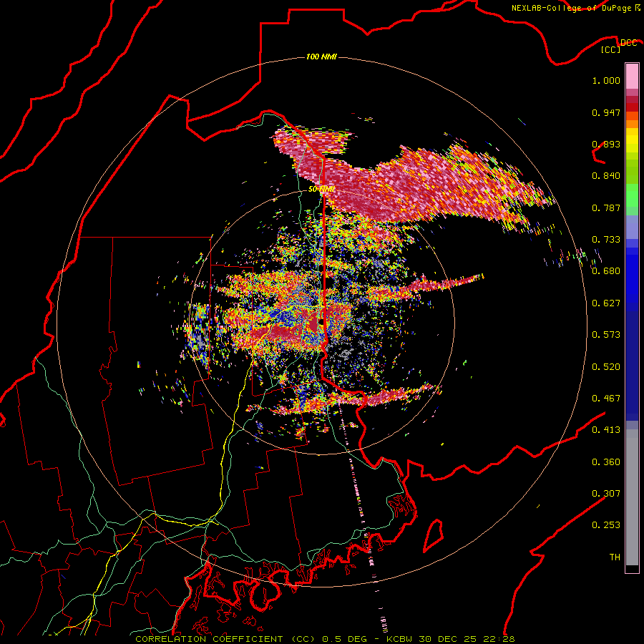Pick the black TH segment of the color bar
644x644 pixels.
pos(632,568)
